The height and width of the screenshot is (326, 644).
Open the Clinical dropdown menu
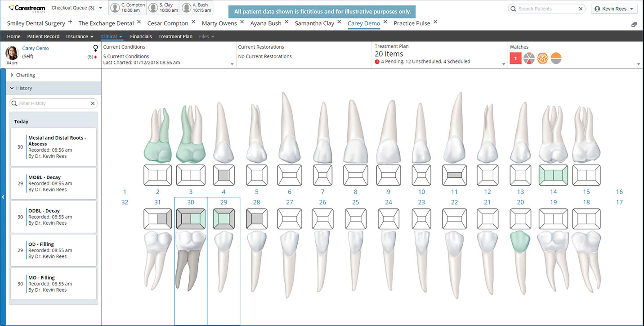[x=112, y=36]
